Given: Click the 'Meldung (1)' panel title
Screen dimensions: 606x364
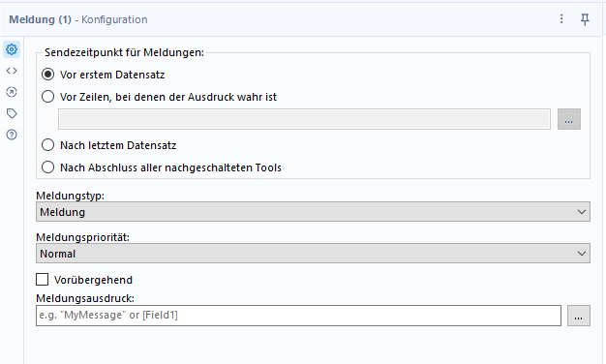Looking at the screenshot, I should (x=41, y=19).
